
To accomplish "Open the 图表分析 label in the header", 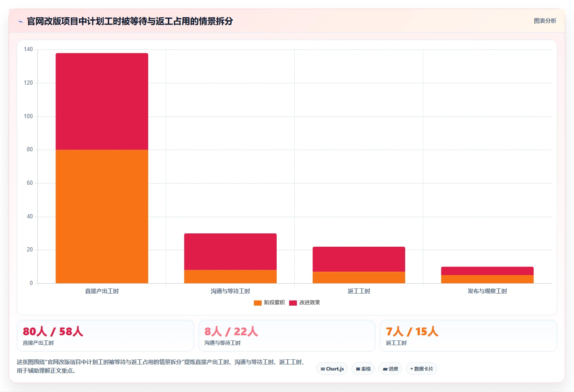I will click(545, 21).
